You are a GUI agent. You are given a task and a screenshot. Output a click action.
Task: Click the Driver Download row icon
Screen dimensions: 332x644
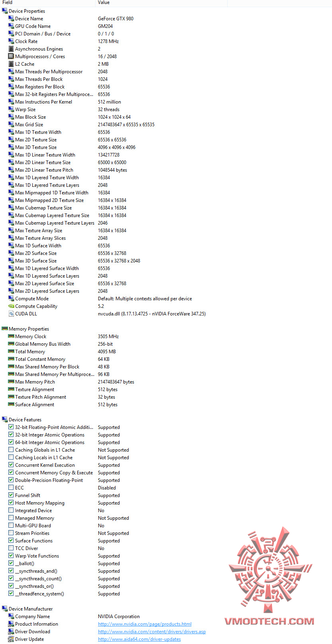pyautogui.click(x=11, y=631)
